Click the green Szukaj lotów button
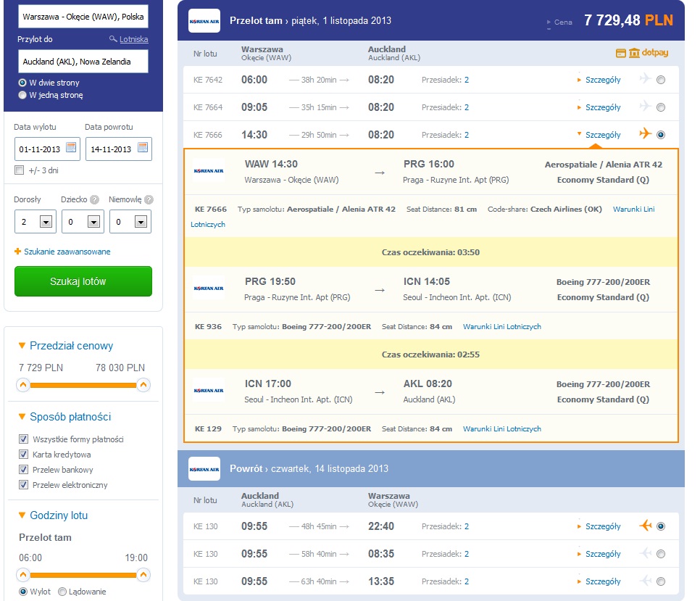Image resolution: width=700 pixels, height=601 pixels. [x=83, y=281]
